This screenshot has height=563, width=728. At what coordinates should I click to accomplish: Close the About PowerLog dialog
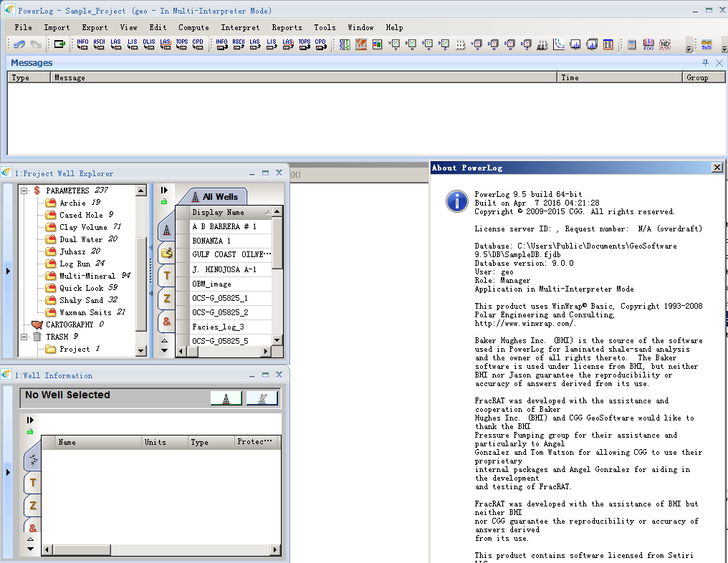pos(717,168)
